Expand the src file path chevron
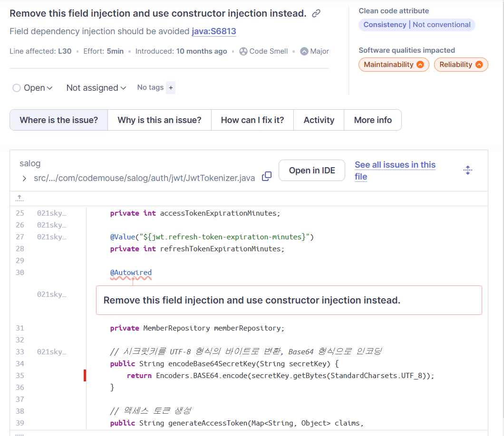 click(x=24, y=179)
